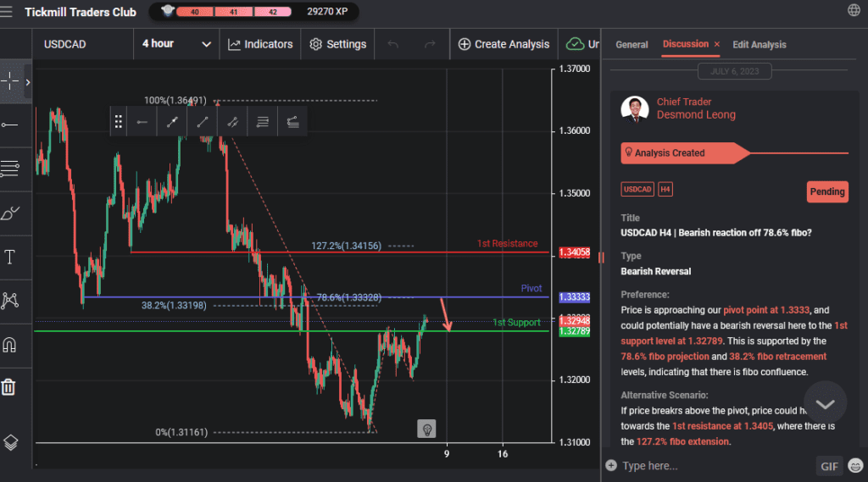Open the language globe icon

click(x=854, y=10)
